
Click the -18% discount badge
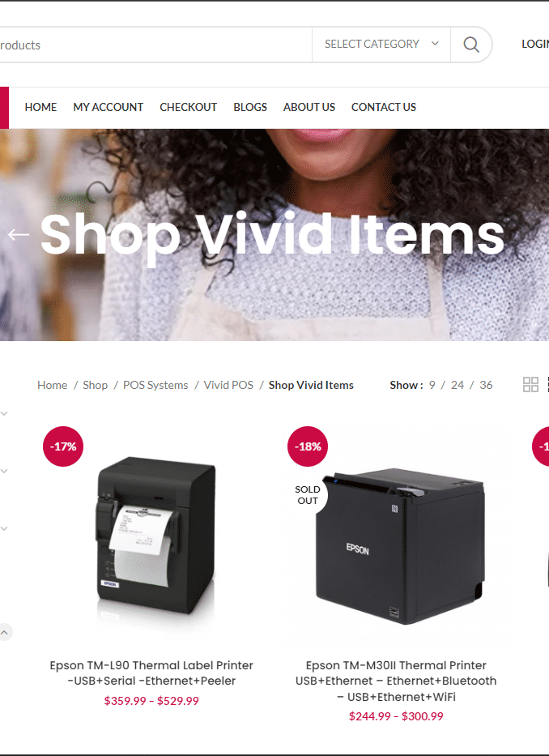tap(308, 446)
